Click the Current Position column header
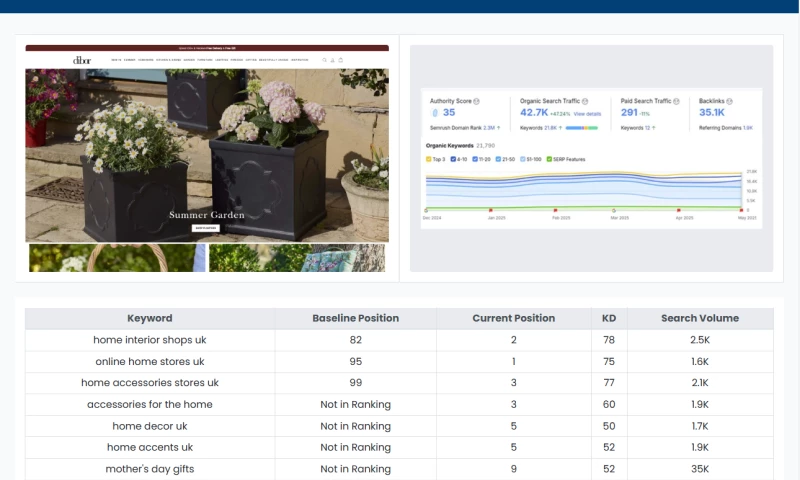This screenshot has width=800, height=480. [513, 318]
